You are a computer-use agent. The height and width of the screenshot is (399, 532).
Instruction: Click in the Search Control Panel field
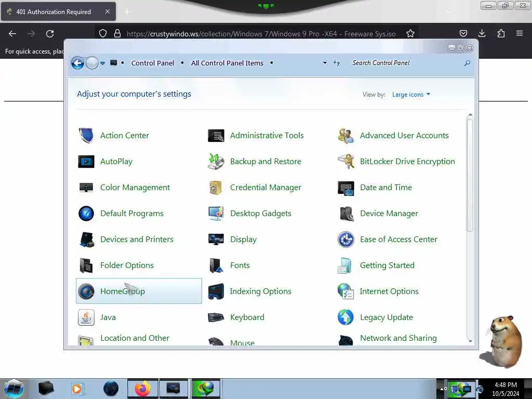pyautogui.click(x=405, y=63)
